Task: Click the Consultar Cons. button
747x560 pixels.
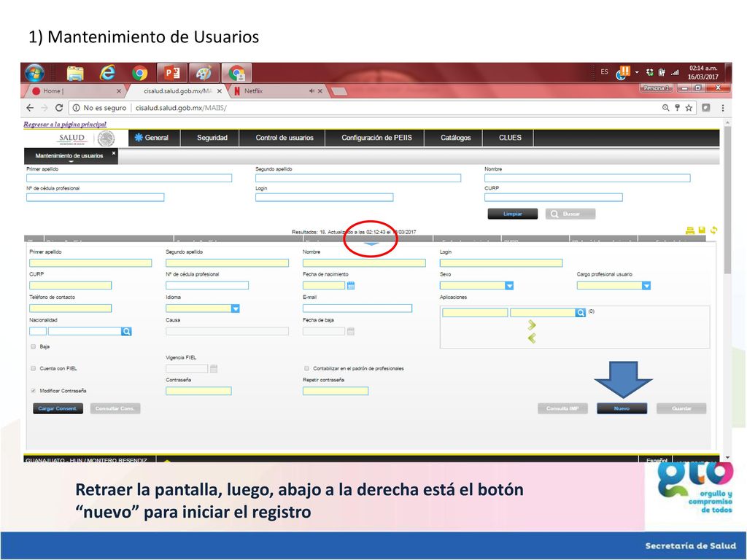Action: tap(115, 408)
